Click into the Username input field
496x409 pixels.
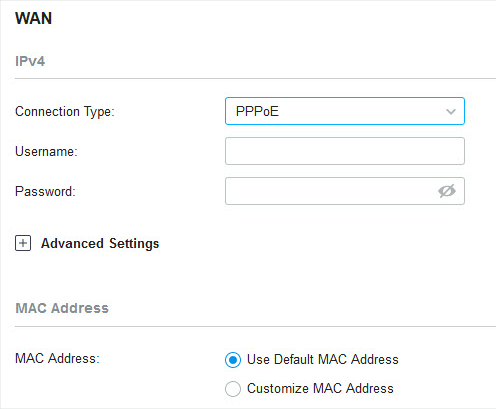345,151
